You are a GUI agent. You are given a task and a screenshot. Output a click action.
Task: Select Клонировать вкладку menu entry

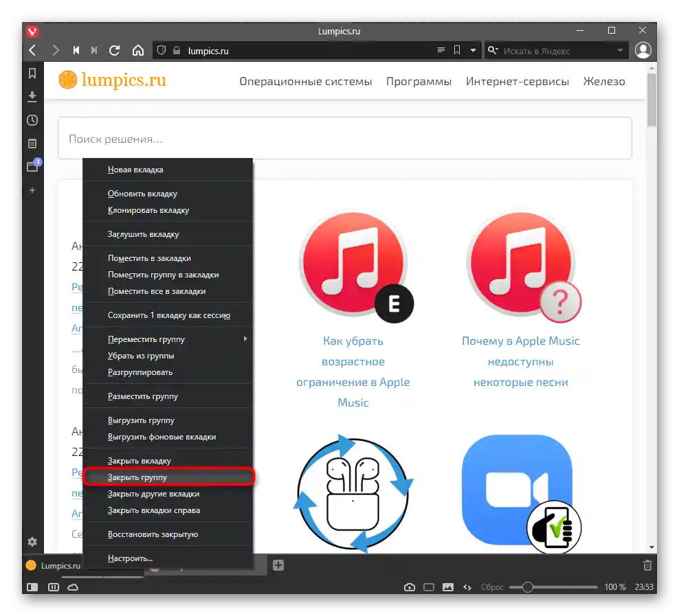[x=168, y=210]
